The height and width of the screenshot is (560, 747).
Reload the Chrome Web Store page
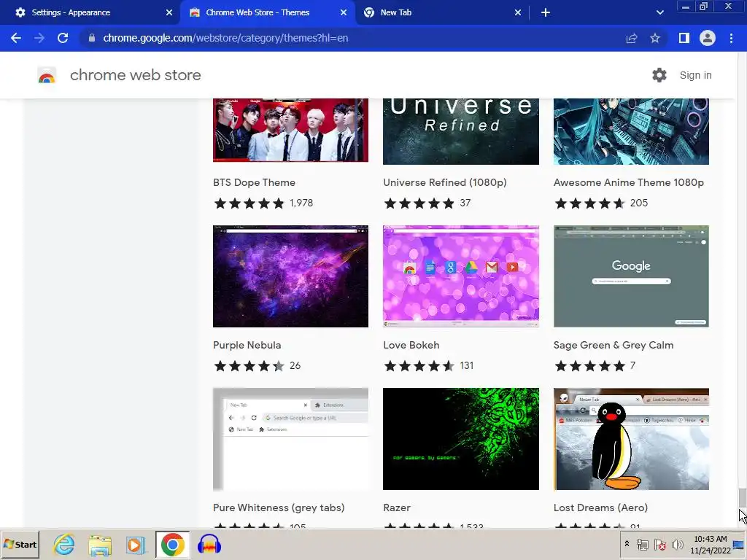pos(63,38)
